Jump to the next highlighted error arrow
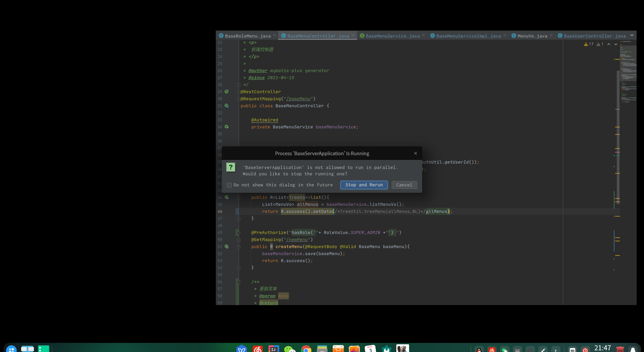644x352 pixels. 616,44
